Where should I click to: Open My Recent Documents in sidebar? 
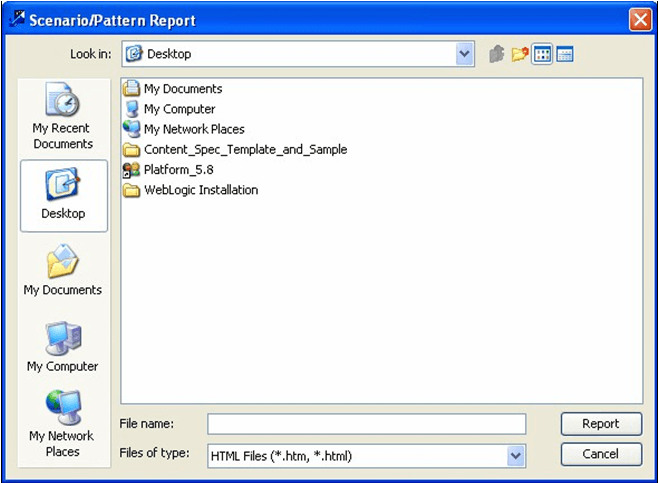click(63, 116)
